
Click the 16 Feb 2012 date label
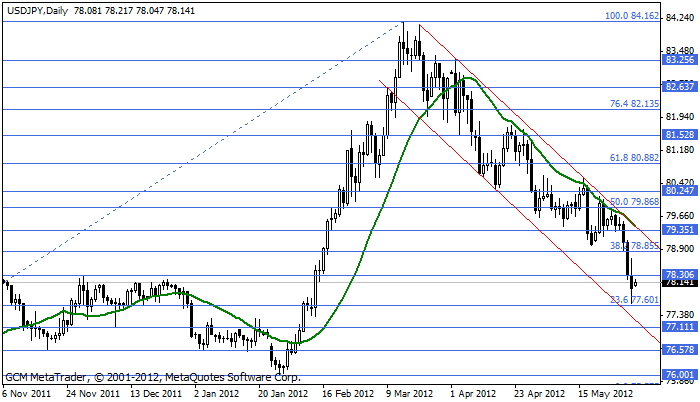(x=348, y=394)
